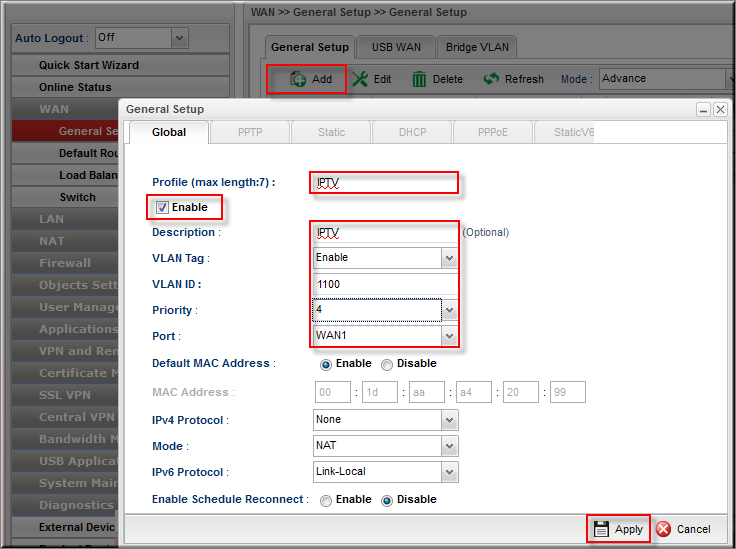Screen dimensions: 736x549
Task: Open Online Status in sidebar
Action: coord(75,87)
